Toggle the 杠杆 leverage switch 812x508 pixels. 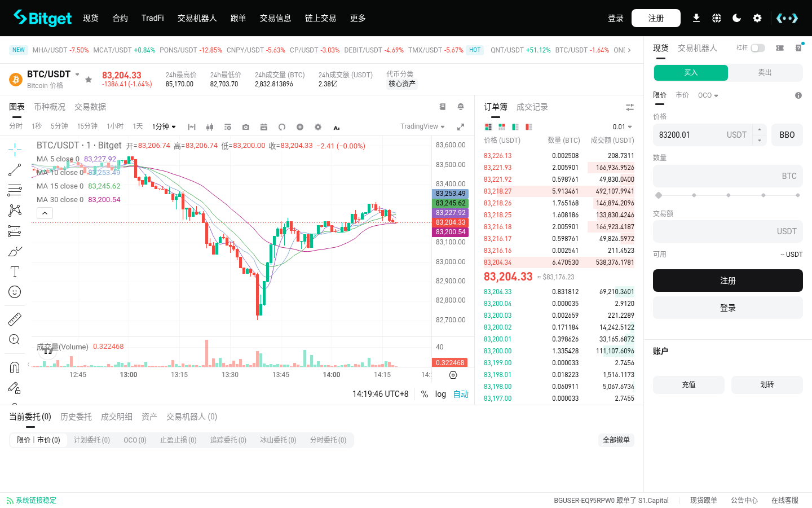(758, 48)
